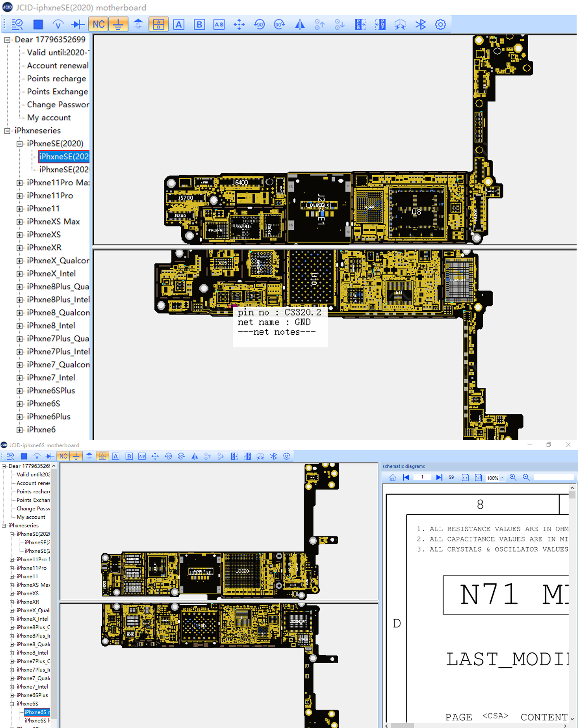578x728 pixels.
Task: Click rotate 90° clockwise icon in SE(2020) window
Action: pos(279,24)
